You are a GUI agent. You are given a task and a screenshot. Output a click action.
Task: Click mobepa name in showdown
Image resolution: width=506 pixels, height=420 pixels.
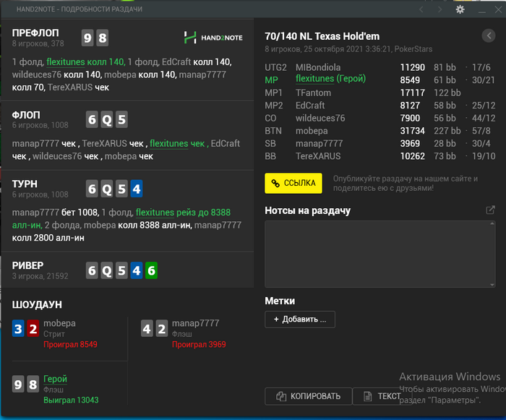(59, 323)
